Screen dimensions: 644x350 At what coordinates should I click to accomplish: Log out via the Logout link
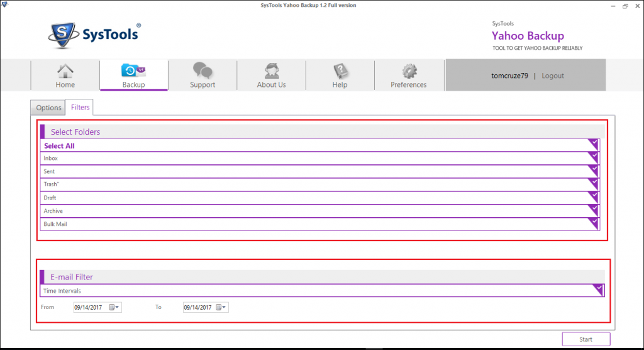[x=552, y=76]
